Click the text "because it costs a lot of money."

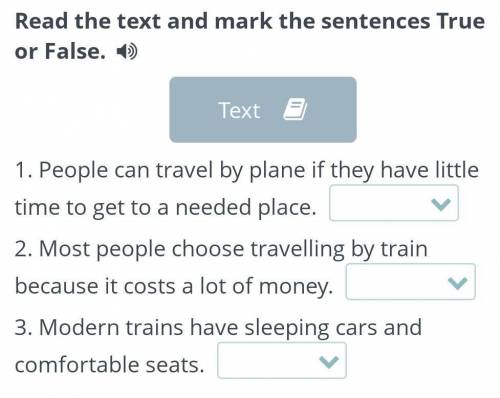coord(174,287)
